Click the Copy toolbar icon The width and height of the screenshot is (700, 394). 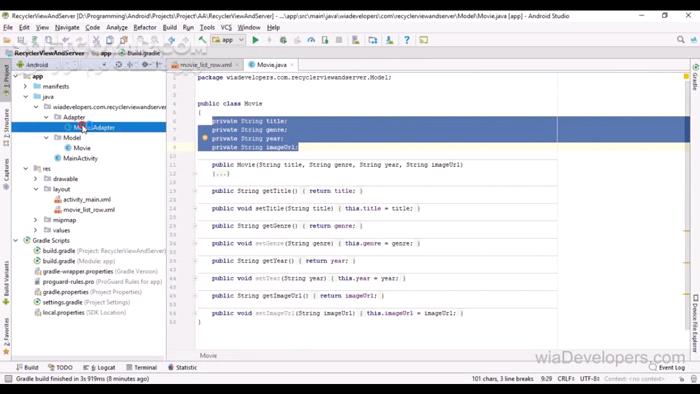pos(109,40)
